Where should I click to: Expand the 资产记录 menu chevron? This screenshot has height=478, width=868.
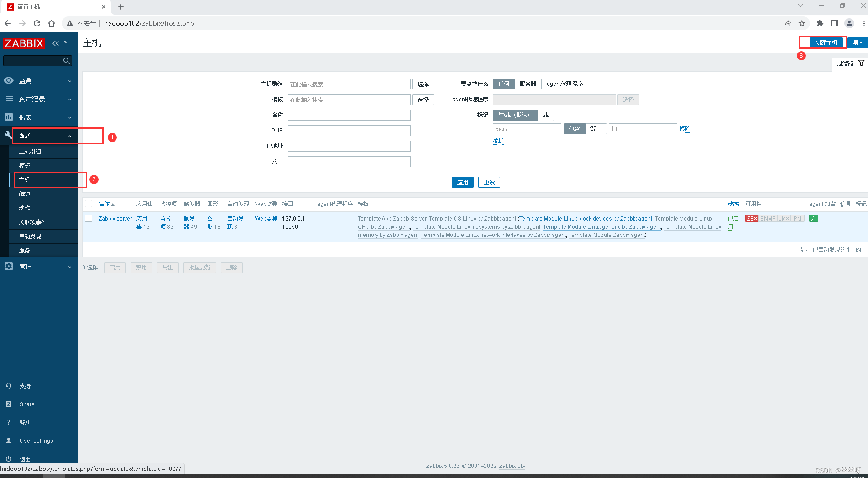point(70,99)
